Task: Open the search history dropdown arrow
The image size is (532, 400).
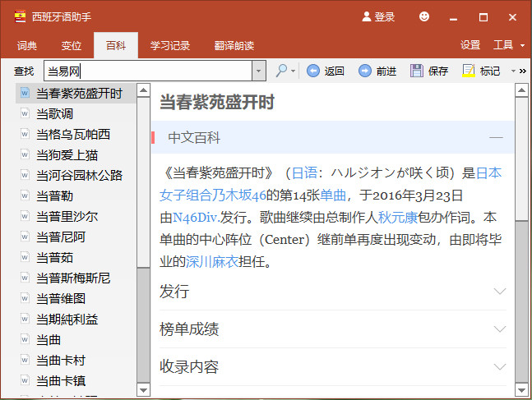Action: [x=259, y=71]
